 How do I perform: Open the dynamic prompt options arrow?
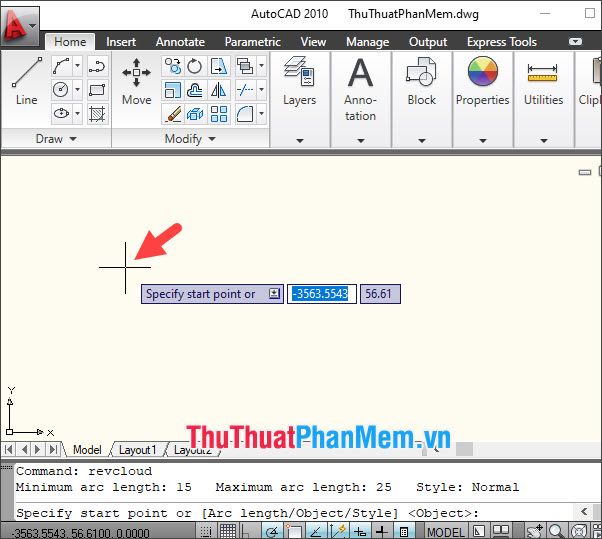(x=274, y=294)
